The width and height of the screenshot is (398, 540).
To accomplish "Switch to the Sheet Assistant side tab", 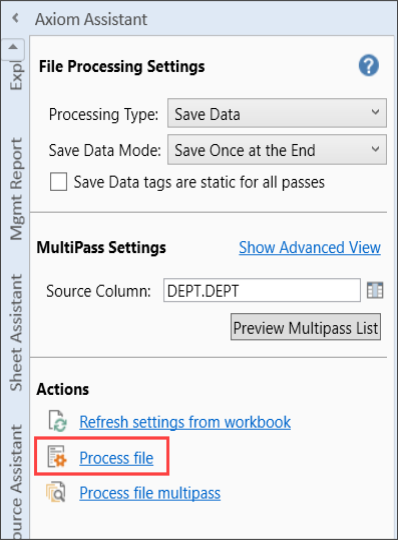I will [16, 332].
